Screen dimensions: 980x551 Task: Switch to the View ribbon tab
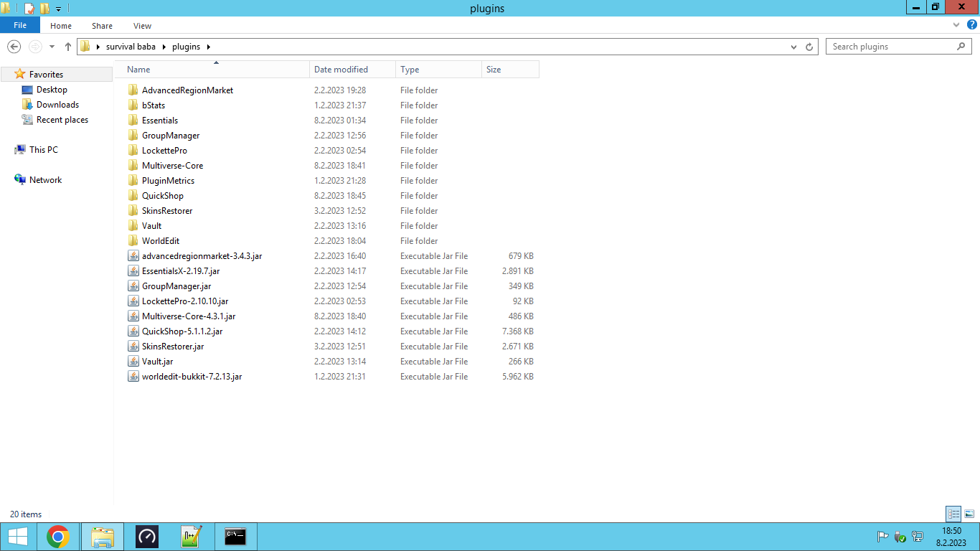[x=142, y=26]
